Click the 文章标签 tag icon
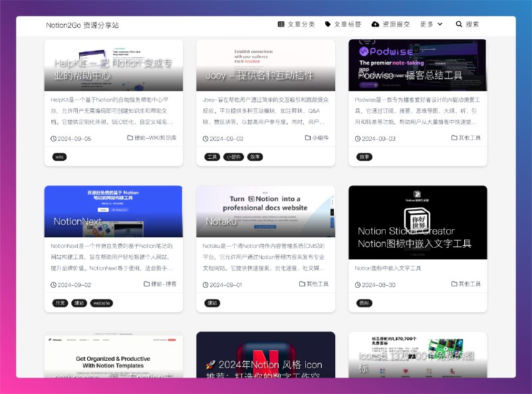 click(329, 24)
